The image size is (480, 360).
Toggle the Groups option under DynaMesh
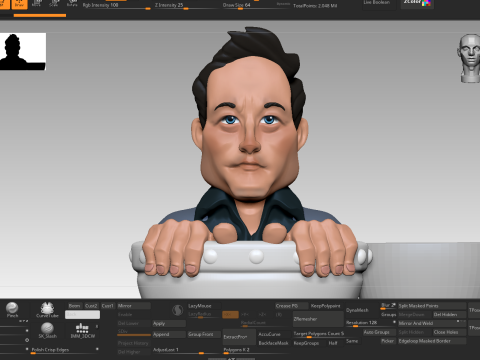(388, 314)
